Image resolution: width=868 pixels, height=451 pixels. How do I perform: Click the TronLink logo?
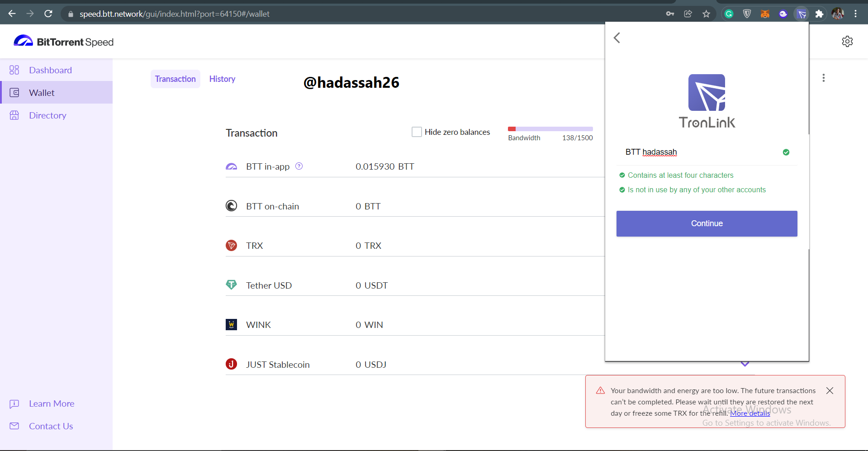pyautogui.click(x=707, y=101)
